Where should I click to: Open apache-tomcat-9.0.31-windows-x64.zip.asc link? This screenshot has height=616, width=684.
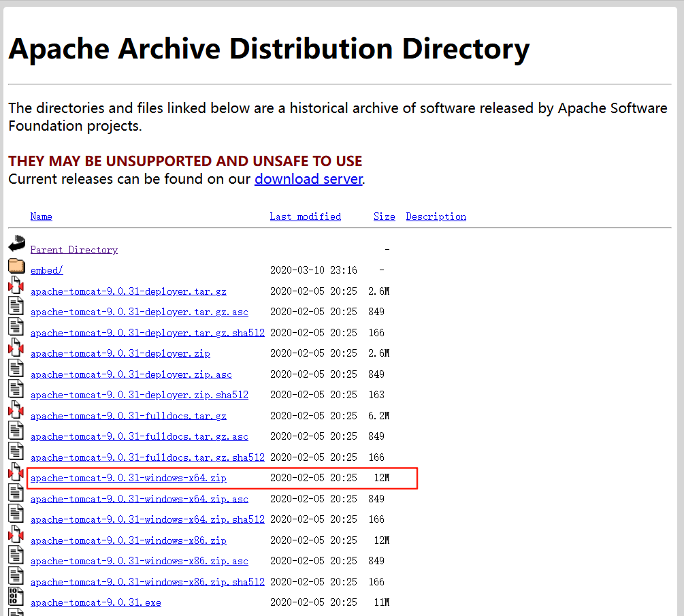pyautogui.click(x=139, y=499)
